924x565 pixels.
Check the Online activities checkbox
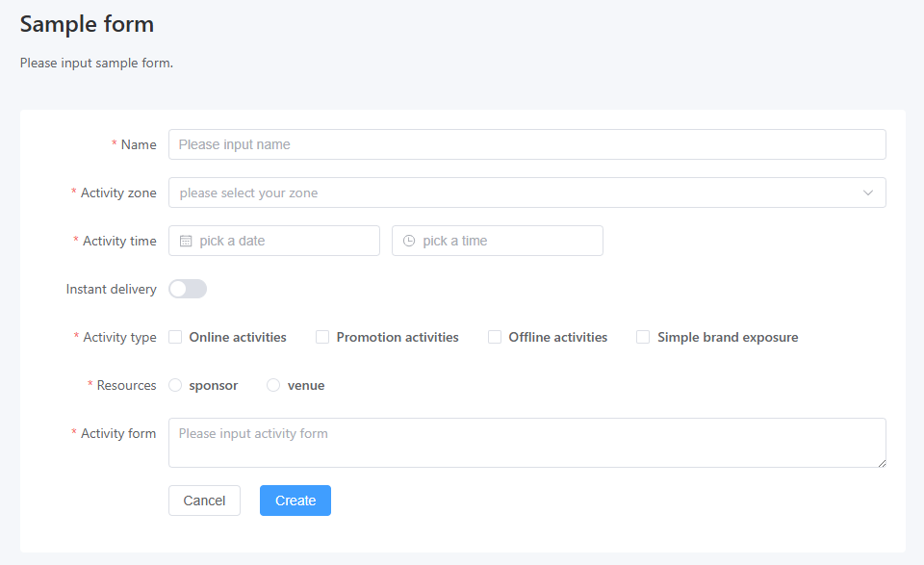pyautogui.click(x=175, y=337)
